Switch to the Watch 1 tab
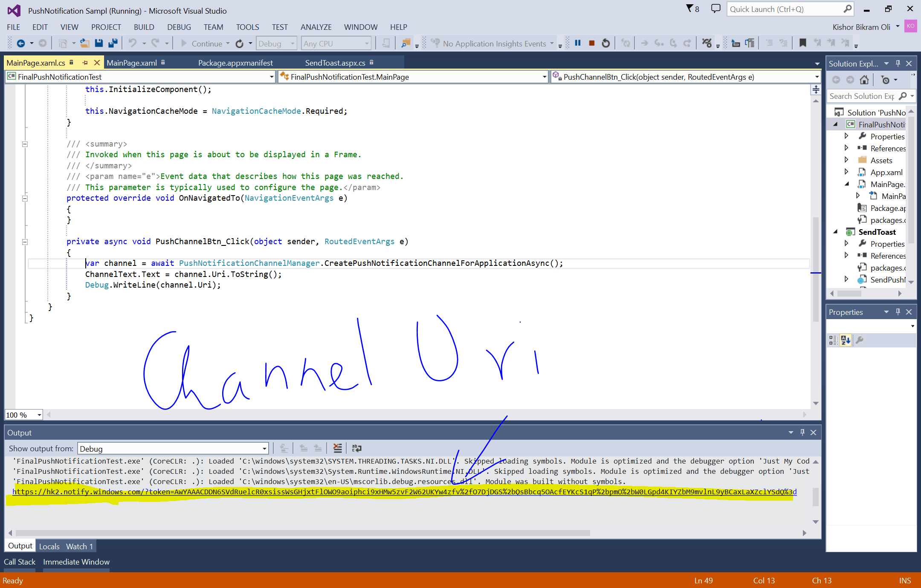This screenshot has width=921, height=588. 79,546
